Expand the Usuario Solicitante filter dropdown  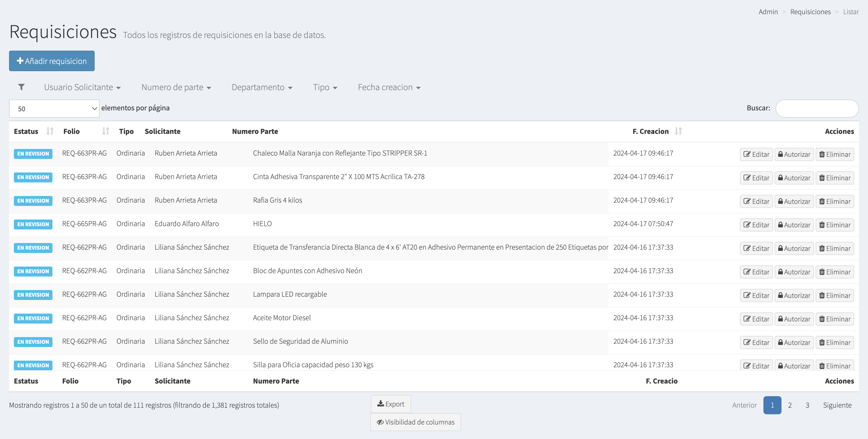click(82, 87)
